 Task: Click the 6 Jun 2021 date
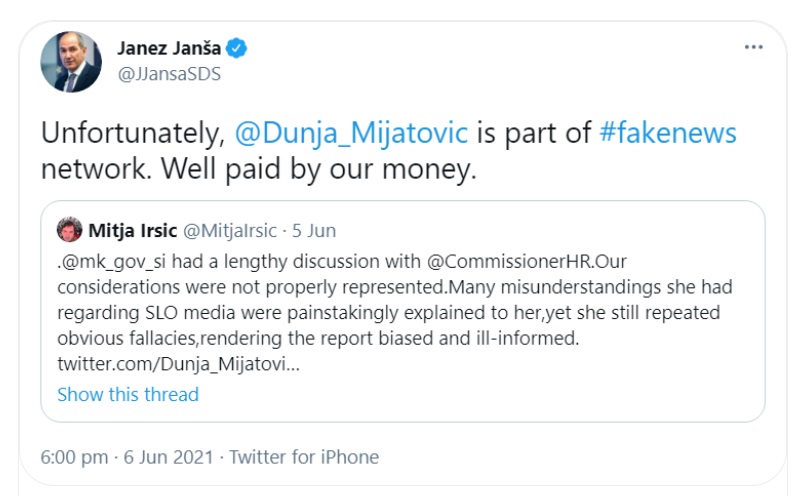pos(168,457)
